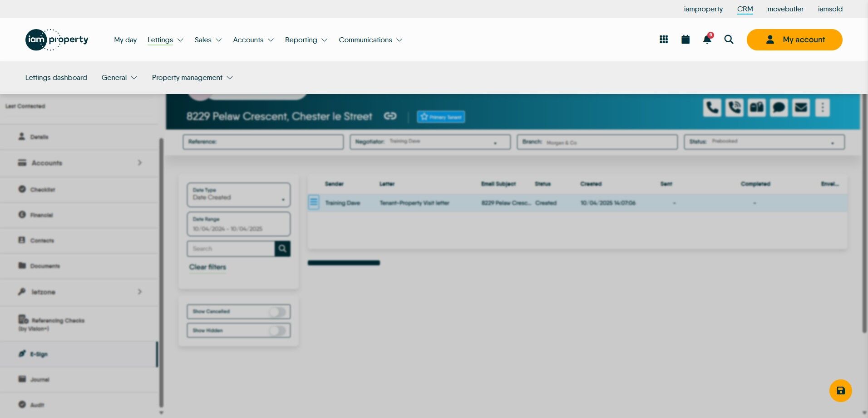Image resolution: width=868 pixels, height=418 pixels.
Task: Expand the Sales menu
Action: coord(208,40)
